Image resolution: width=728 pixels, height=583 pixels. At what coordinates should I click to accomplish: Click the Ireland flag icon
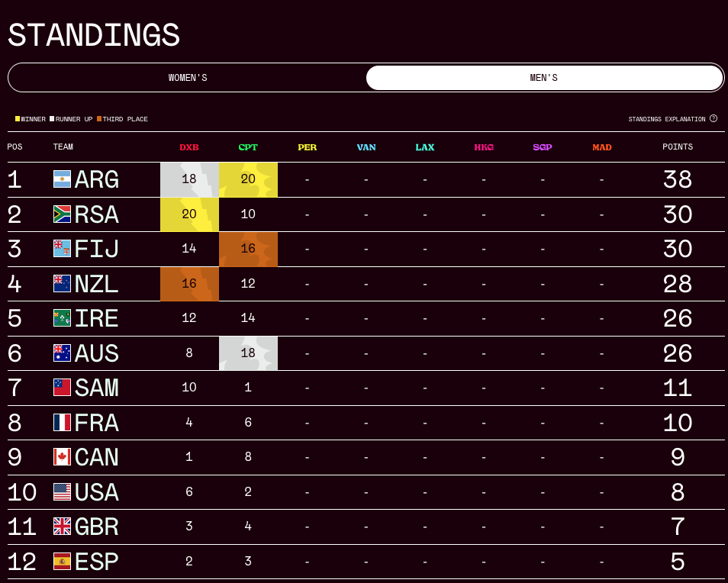[x=63, y=318]
